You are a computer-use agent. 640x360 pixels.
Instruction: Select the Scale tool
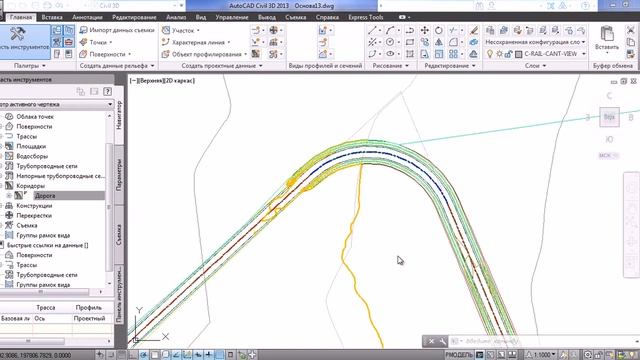point(438,54)
